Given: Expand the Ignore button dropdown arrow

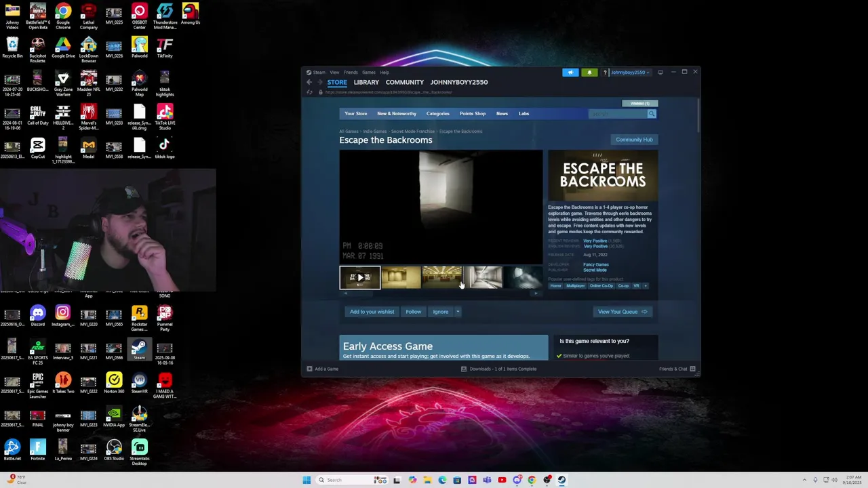Looking at the screenshot, I should point(458,312).
